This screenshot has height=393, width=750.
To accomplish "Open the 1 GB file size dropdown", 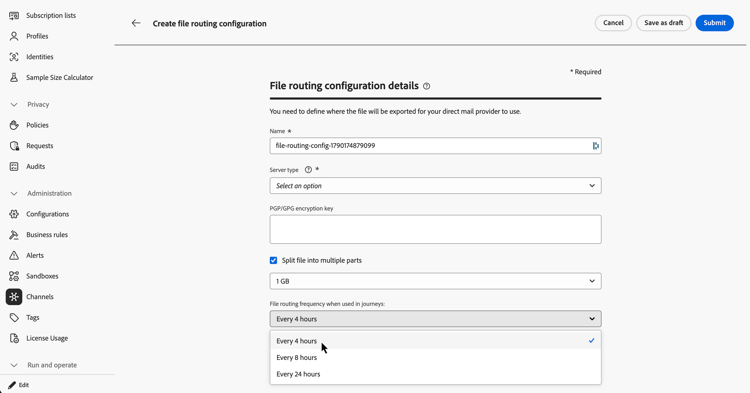I will [435, 281].
